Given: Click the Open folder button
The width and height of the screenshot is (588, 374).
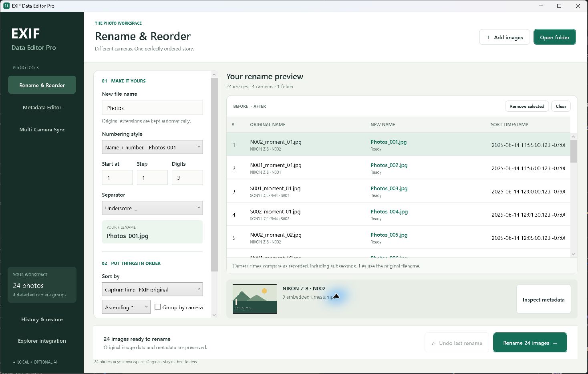Looking at the screenshot, I should click(555, 37).
